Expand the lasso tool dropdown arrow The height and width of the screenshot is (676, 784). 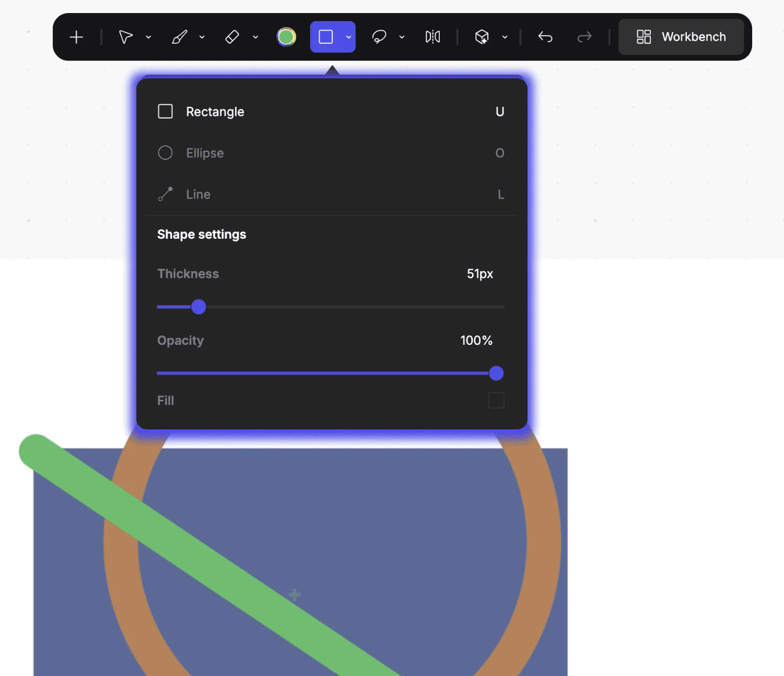pos(402,37)
